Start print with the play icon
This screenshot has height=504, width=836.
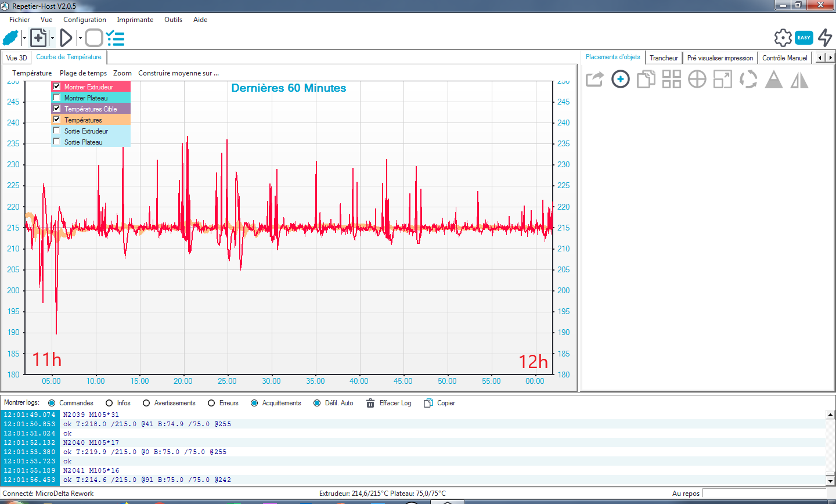[x=66, y=38]
